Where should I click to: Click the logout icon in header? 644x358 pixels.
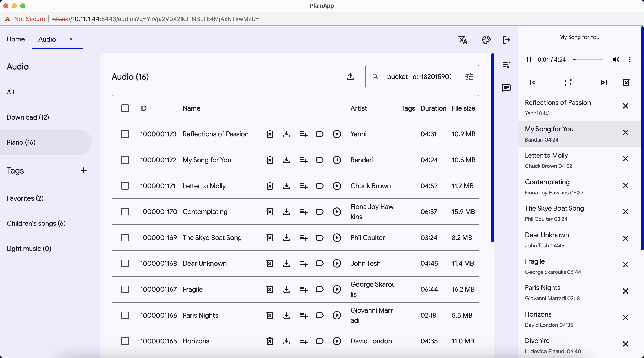[506, 40]
